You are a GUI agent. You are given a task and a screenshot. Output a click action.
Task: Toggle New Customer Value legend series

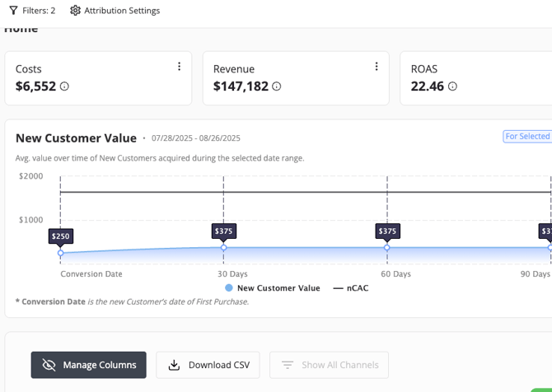coord(272,288)
